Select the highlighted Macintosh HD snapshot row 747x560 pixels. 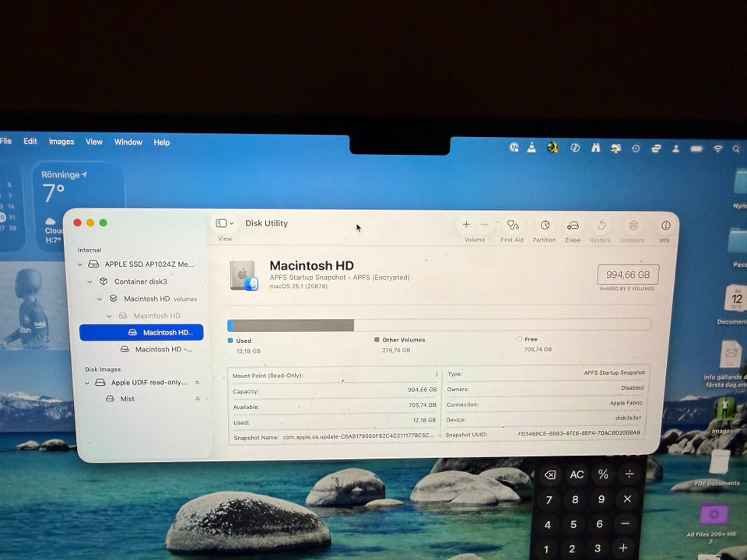click(142, 332)
